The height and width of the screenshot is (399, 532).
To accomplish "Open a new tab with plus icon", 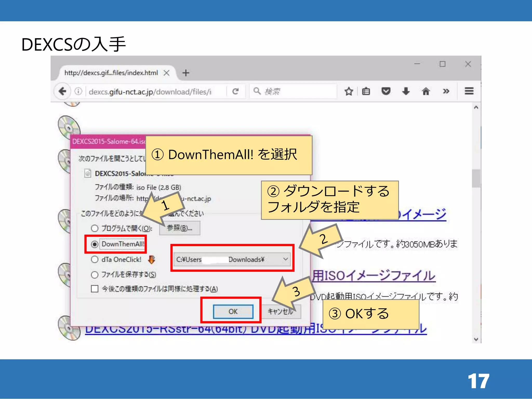I will (x=186, y=73).
